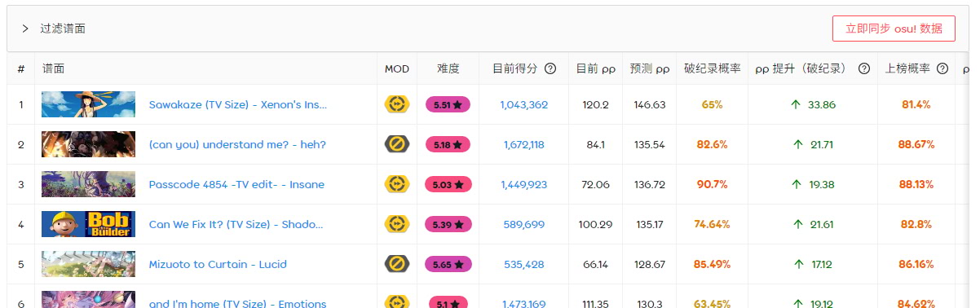
Task: Open score link 1,672,118
Action: [x=524, y=144]
